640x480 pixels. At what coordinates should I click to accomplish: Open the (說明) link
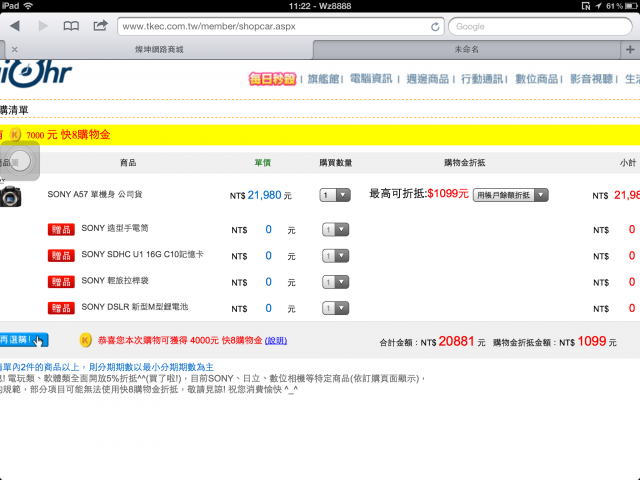click(276, 340)
